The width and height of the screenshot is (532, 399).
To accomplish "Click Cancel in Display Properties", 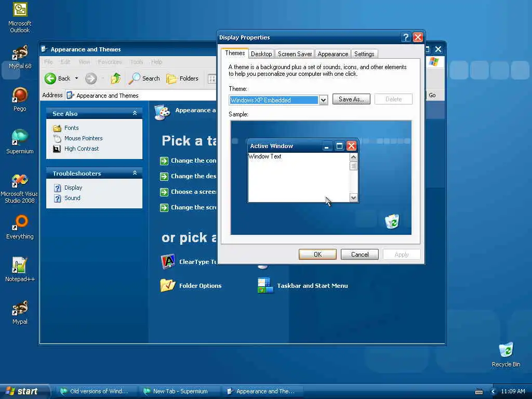I will [360, 255].
